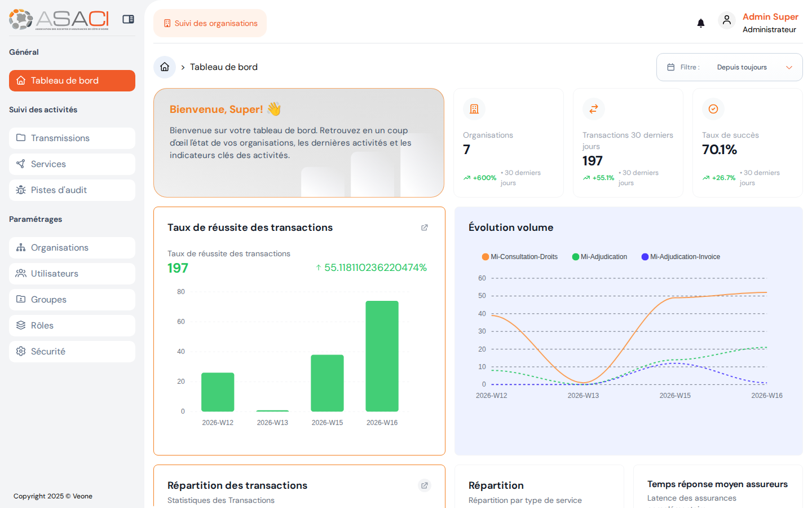This screenshot has height=508, width=812.
Task: Click the Organisations building icon card
Action: coord(474,109)
